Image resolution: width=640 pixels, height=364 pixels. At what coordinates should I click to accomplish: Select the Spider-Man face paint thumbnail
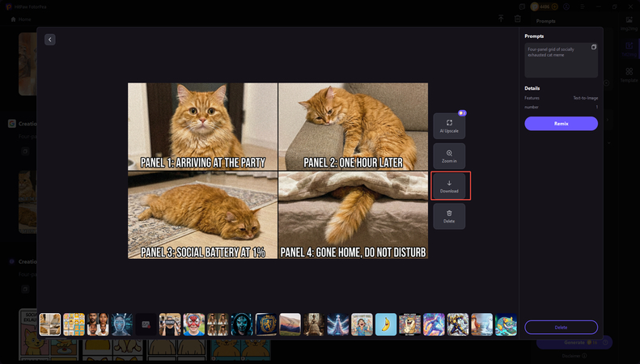[x=194, y=324]
